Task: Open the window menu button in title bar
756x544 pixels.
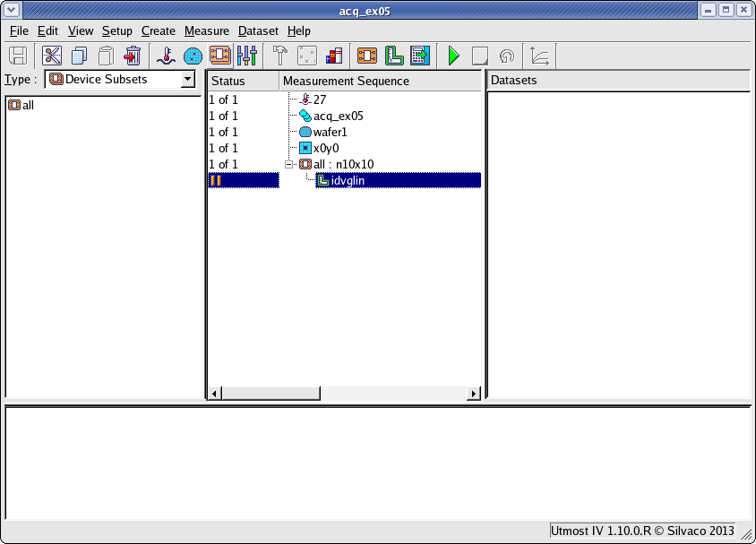Action: pos(11,10)
